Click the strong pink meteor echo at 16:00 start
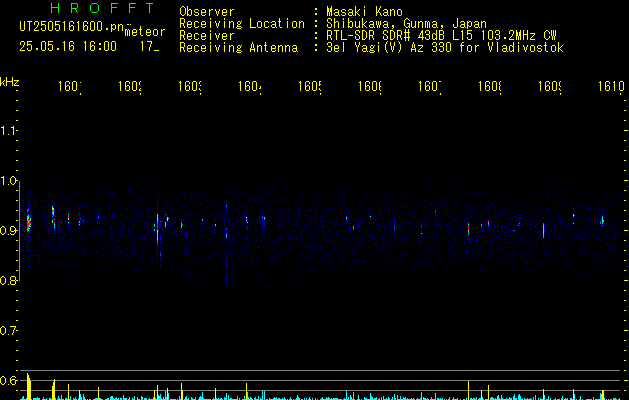This screenshot has height=400, width=629. point(28,222)
